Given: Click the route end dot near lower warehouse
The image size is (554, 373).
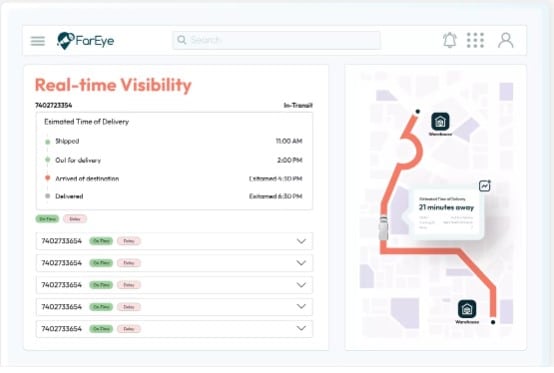Looking at the screenshot, I should coord(493,322).
